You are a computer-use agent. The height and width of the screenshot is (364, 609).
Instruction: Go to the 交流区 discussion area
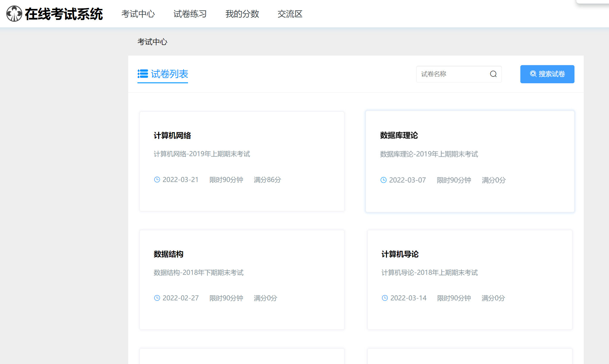click(290, 14)
